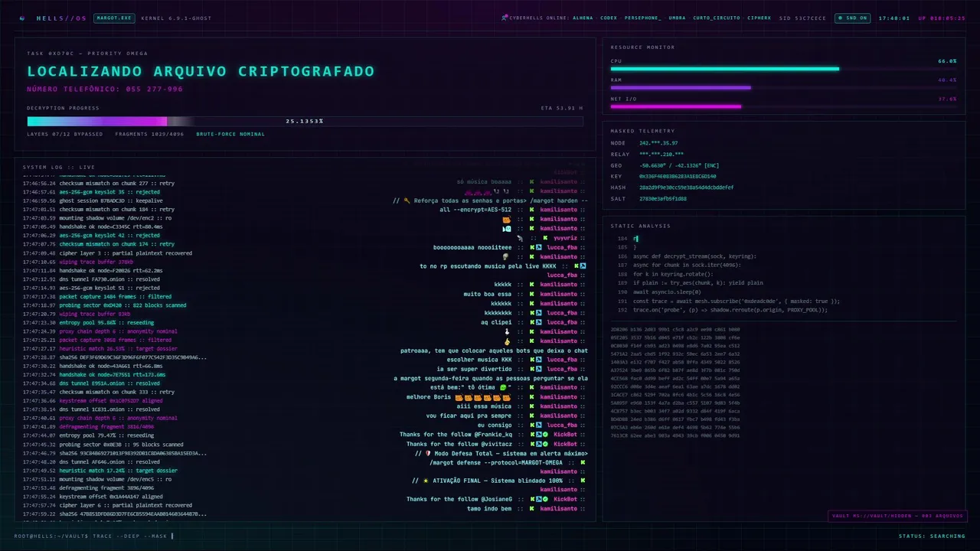Click the blue badge on 'Thanks for the follow @vivitacz' row
The image size is (980, 551).
(x=539, y=444)
